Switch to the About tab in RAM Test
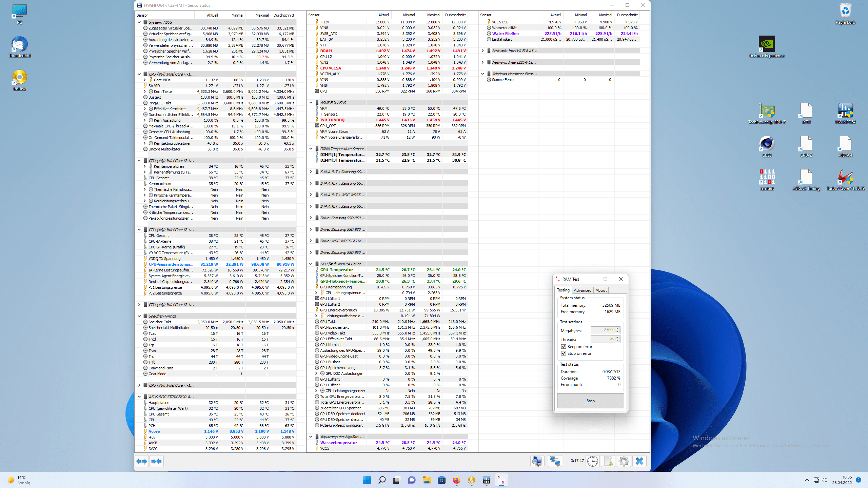 click(x=601, y=290)
